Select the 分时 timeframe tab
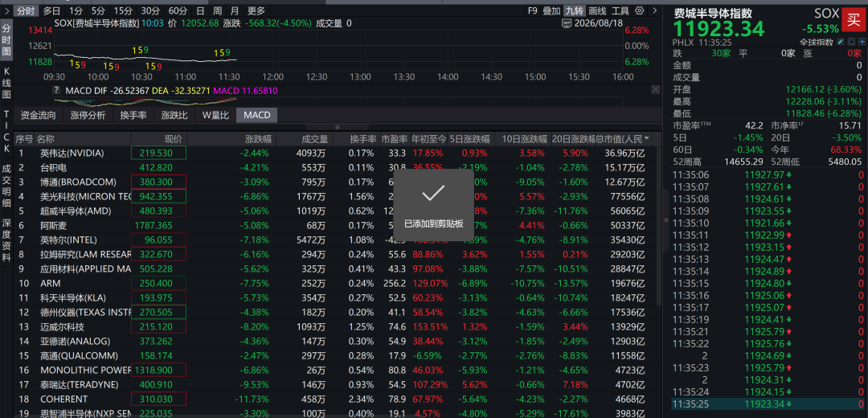Image resolution: width=868 pixels, height=418 pixels. [26, 10]
